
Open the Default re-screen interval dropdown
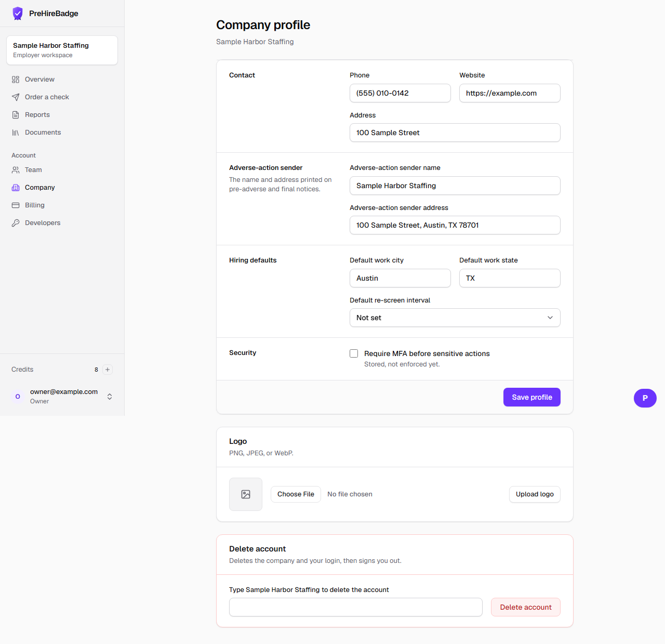[x=455, y=318]
